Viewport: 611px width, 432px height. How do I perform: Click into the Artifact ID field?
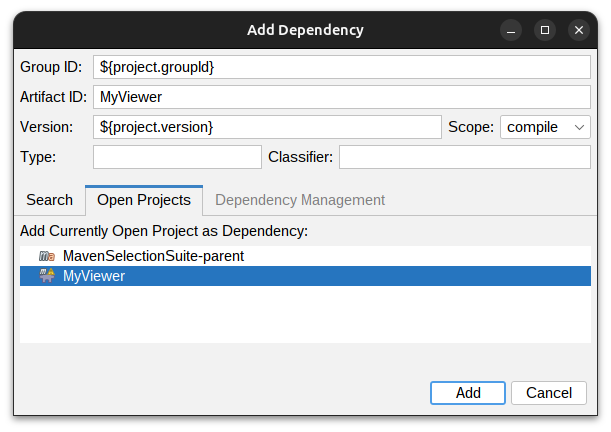342,97
